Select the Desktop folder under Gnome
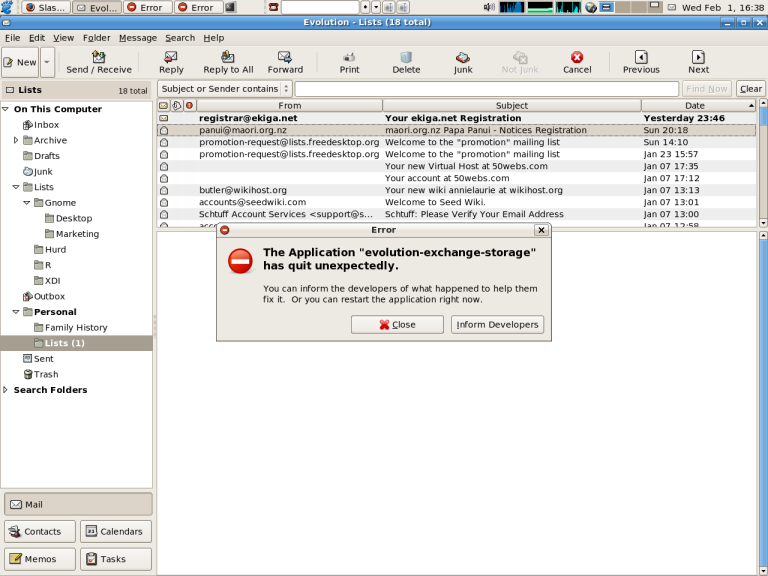 (x=68, y=218)
